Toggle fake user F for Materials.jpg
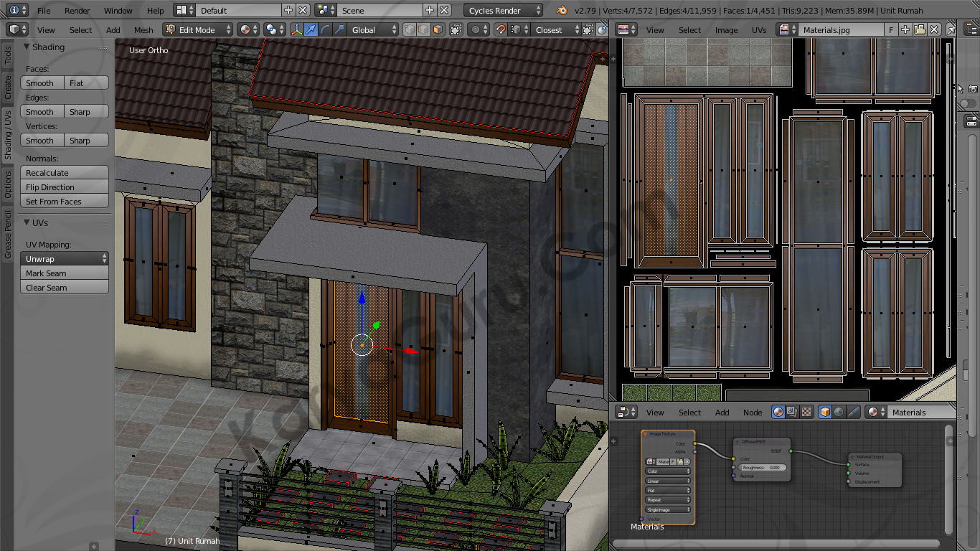The height and width of the screenshot is (551, 980). point(891,30)
